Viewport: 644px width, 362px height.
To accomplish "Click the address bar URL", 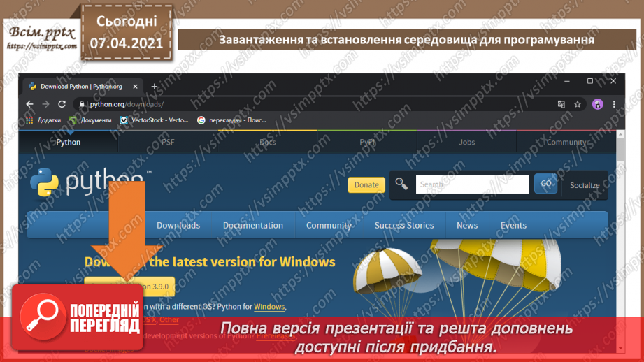I will pos(127,104).
